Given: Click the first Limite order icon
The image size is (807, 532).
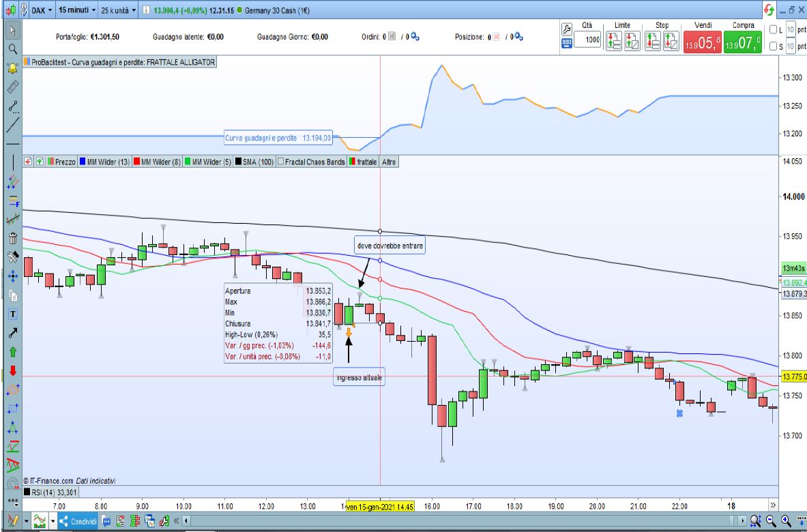Looking at the screenshot, I should coord(613,41).
